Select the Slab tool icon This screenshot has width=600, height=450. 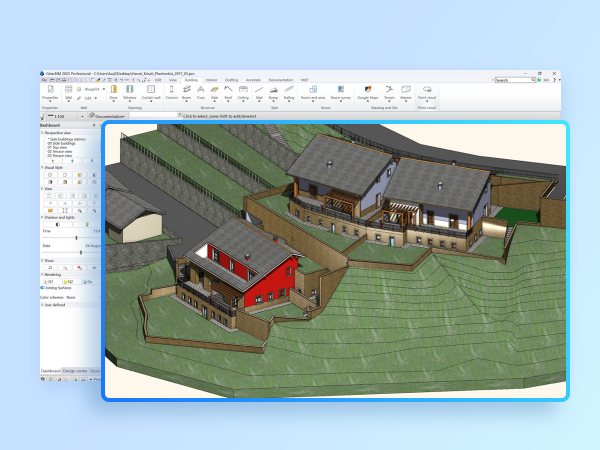point(215,92)
